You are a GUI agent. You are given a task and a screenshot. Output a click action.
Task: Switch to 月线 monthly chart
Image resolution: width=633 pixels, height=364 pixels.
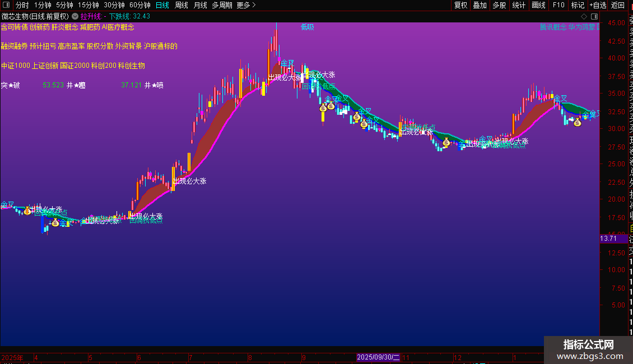pyautogui.click(x=200, y=5)
